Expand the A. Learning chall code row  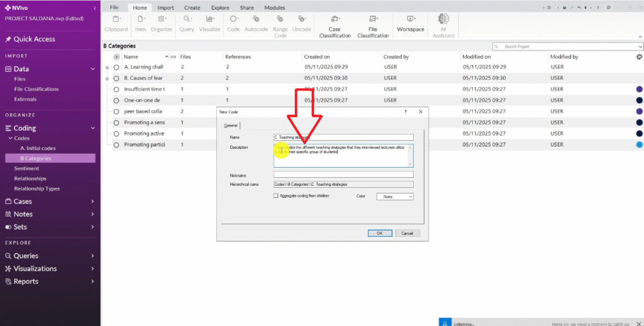107,67
